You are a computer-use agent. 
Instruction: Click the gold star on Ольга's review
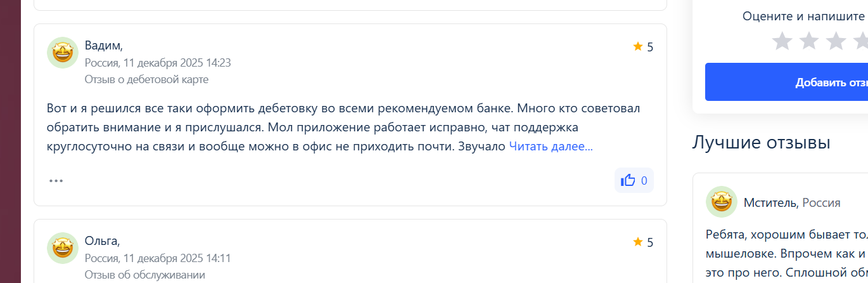pos(637,242)
